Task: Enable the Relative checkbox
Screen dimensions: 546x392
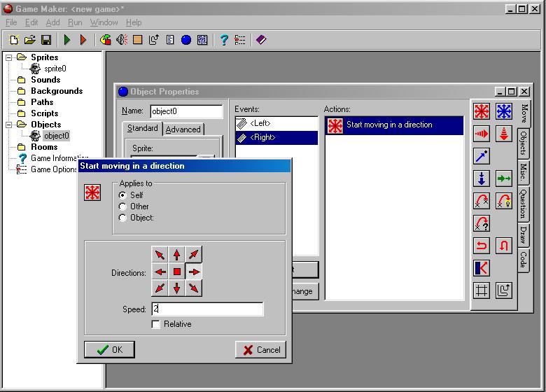Action: coord(155,324)
